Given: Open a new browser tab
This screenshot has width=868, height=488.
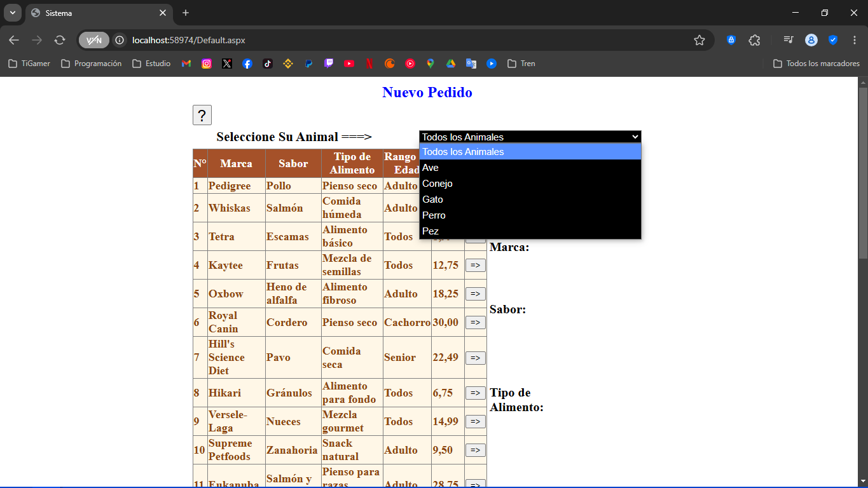Looking at the screenshot, I should (x=186, y=13).
